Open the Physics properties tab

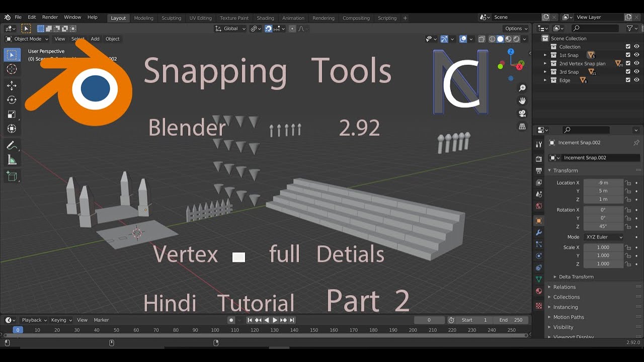click(x=539, y=256)
